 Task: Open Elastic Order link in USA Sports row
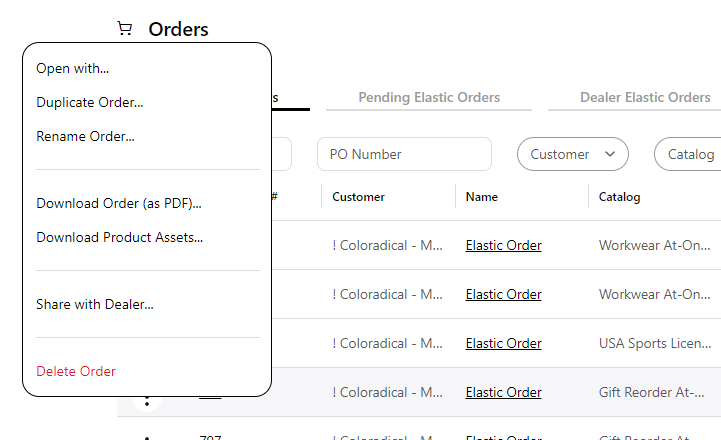pyautogui.click(x=503, y=343)
